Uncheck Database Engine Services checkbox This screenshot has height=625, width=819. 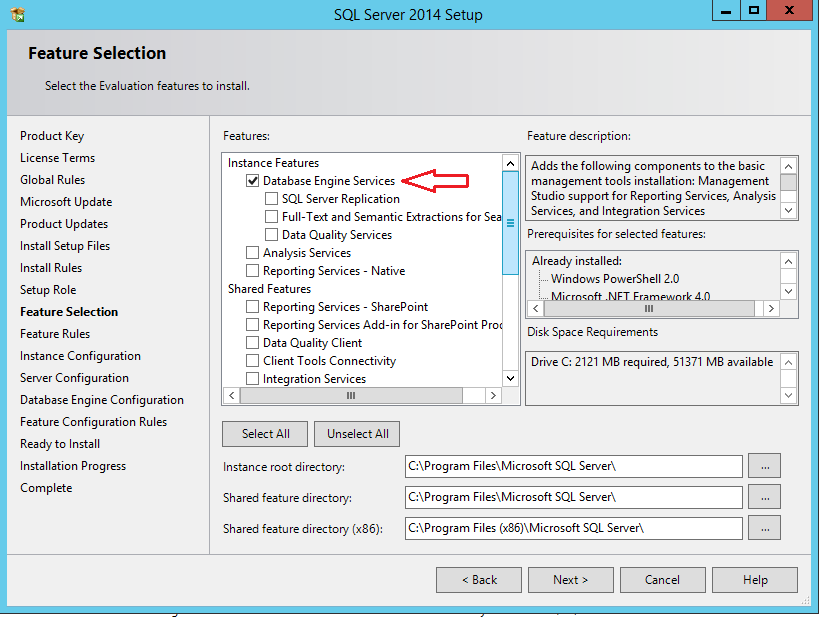[x=252, y=181]
